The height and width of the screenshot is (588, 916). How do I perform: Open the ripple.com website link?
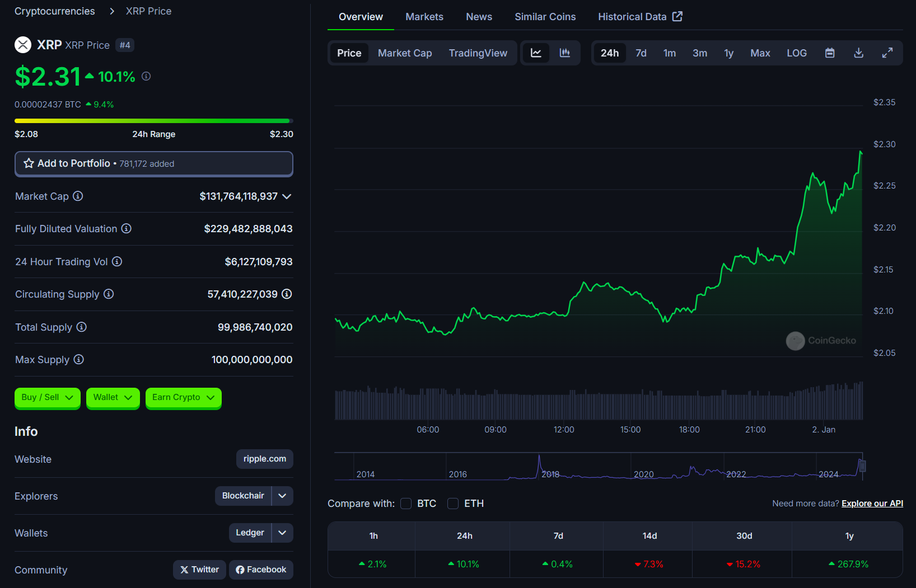(265, 459)
